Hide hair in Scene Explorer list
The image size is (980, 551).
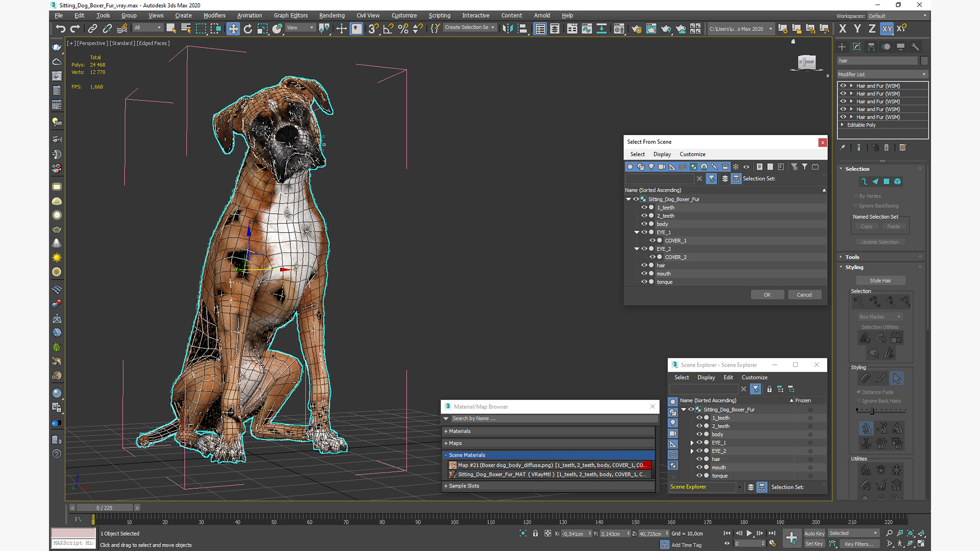coord(699,459)
